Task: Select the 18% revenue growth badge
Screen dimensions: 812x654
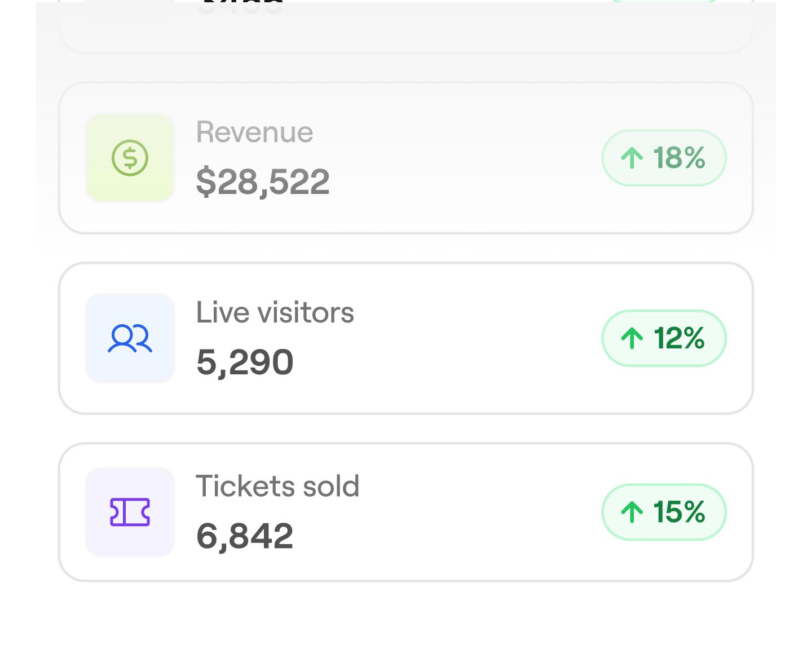Action: (664, 158)
